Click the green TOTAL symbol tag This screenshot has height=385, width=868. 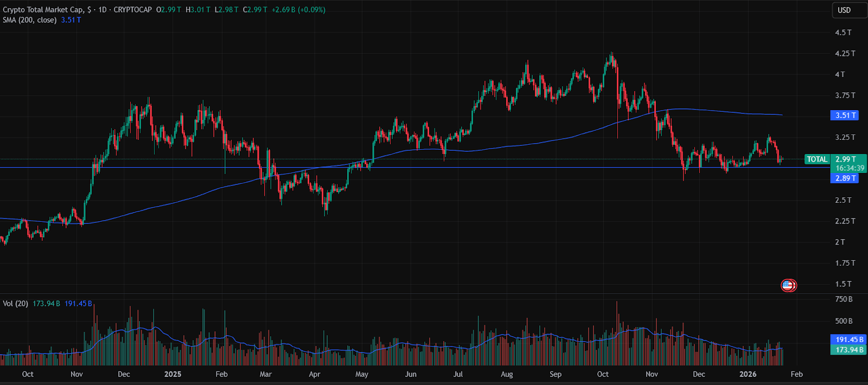[818, 159]
